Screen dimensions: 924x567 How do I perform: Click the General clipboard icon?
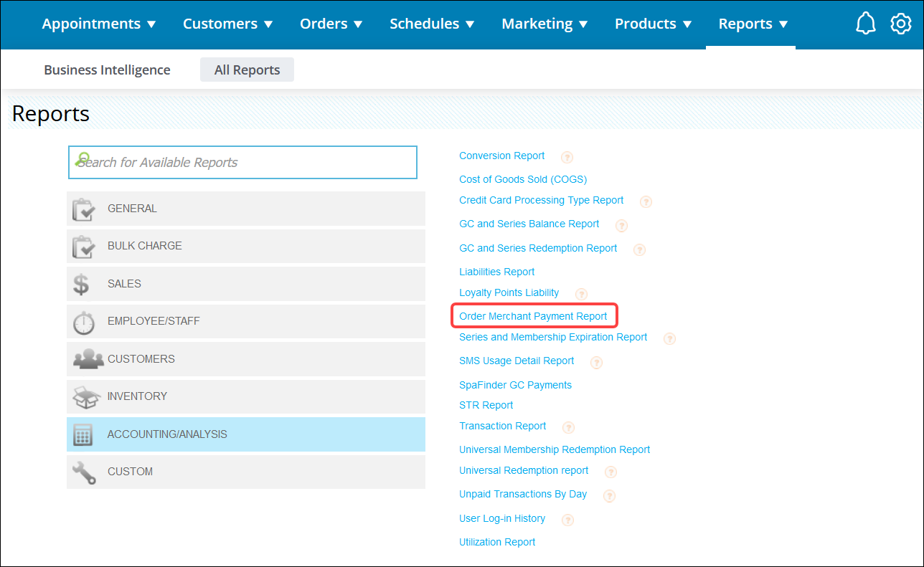pos(84,209)
